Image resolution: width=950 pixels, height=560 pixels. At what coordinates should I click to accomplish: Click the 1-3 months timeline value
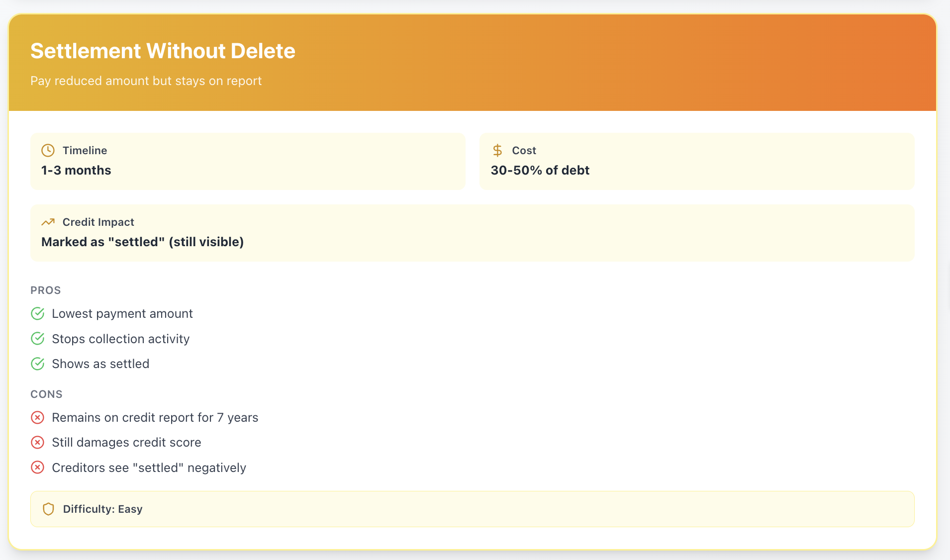click(76, 170)
